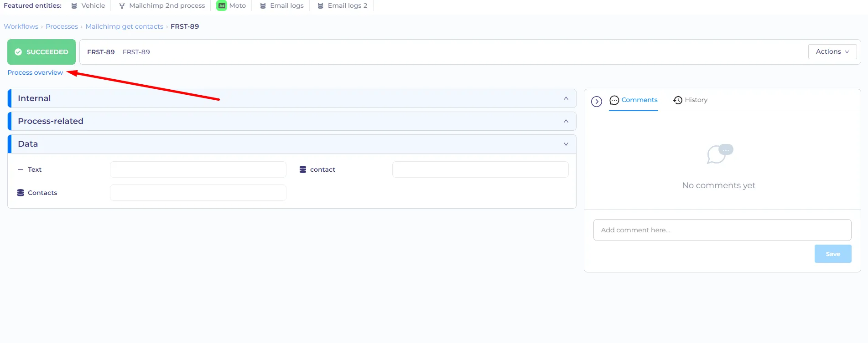Click the database icon next to contact
Viewport: 868px width, 343px height.
[303, 169]
